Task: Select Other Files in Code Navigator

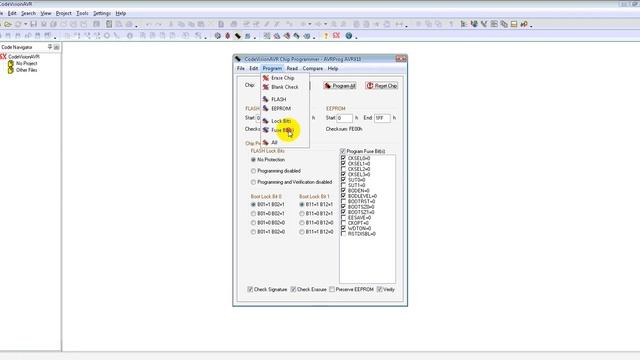Action: pyautogui.click(x=27, y=70)
